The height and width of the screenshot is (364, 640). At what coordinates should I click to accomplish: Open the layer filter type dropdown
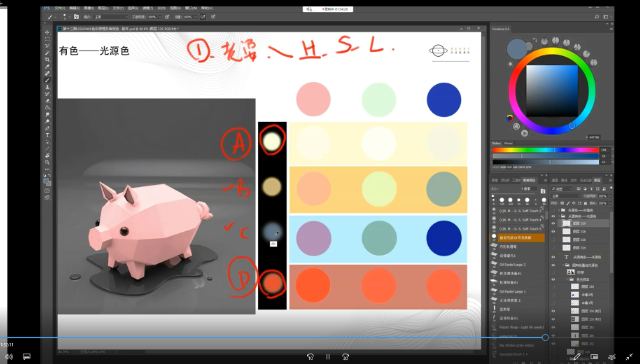(562, 189)
